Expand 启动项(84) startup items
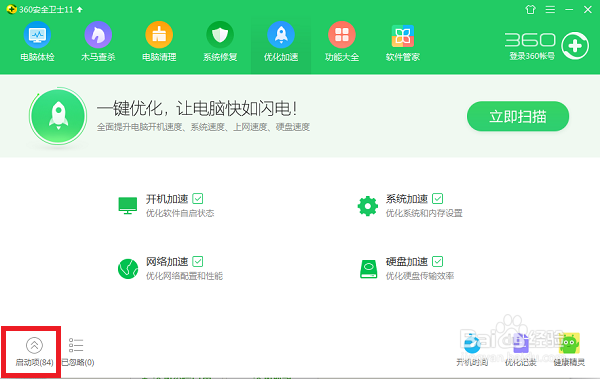 34,352
